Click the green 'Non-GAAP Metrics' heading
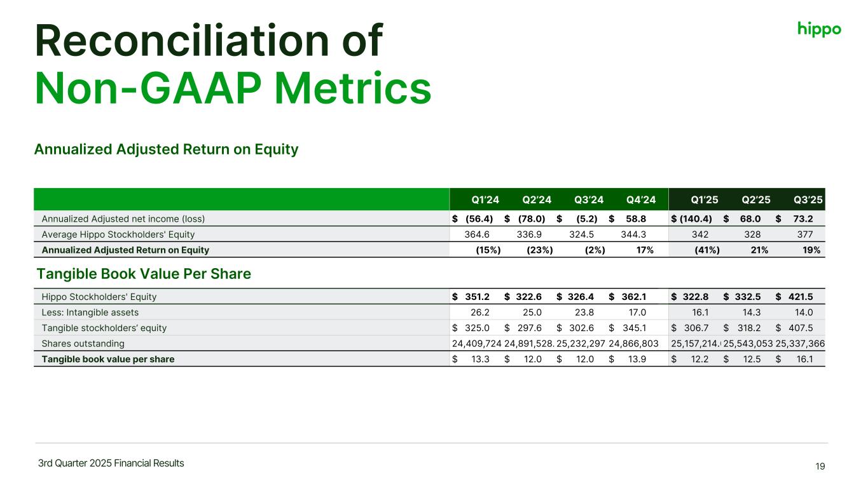Viewport: 868px width, 488px height. tap(233, 90)
